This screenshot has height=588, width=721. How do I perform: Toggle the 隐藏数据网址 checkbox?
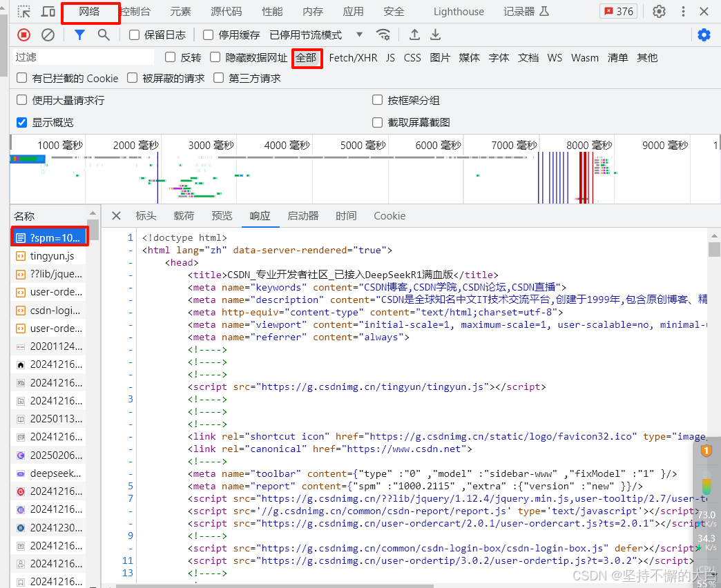[215, 57]
